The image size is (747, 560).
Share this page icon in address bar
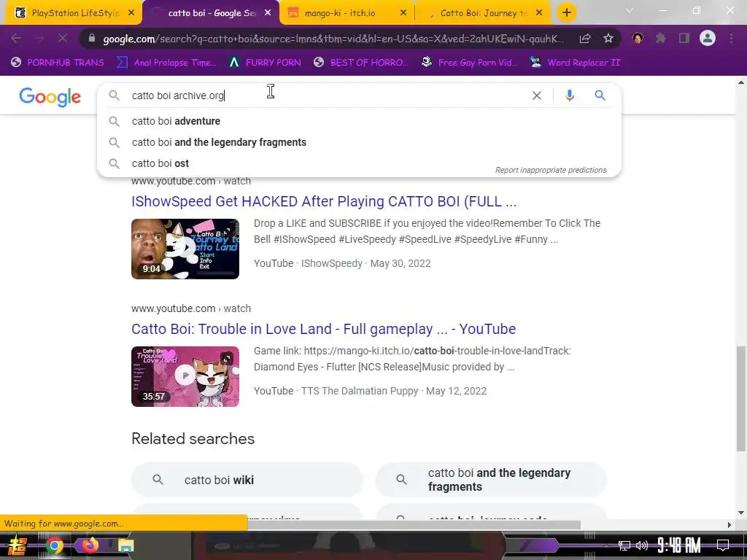click(x=585, y=39)
